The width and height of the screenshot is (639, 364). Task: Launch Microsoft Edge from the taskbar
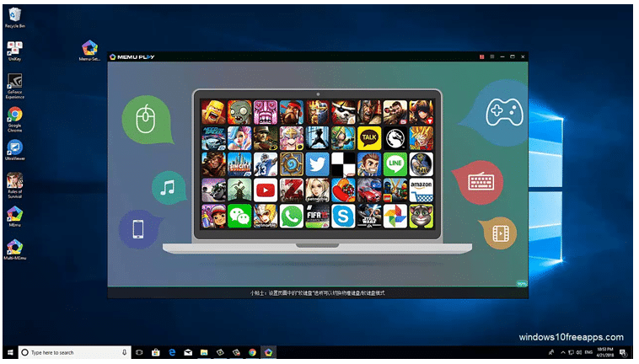click(x=172, y=352)
